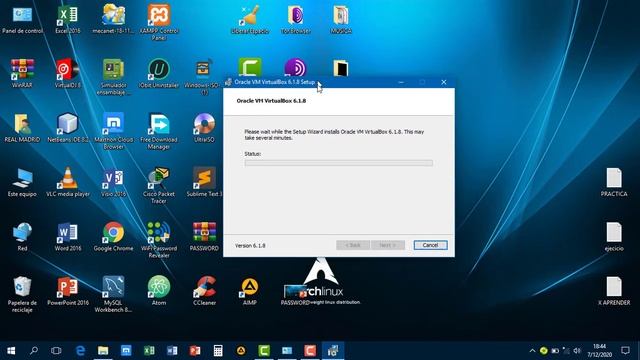The image size is (640, 360).
Task: Expand the hidden system tray icons
Action: coord(532,351)
